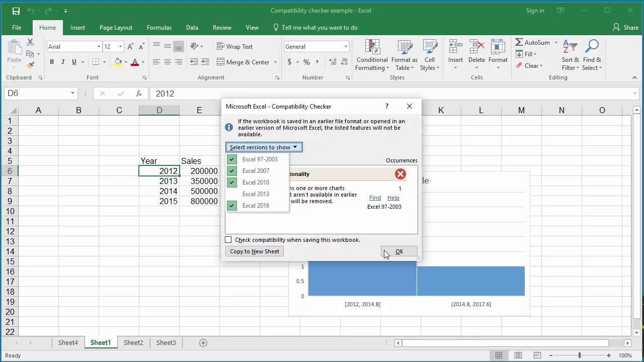Click the Cut scissors icon
This screenshot has height=362, width=644.
30,43
